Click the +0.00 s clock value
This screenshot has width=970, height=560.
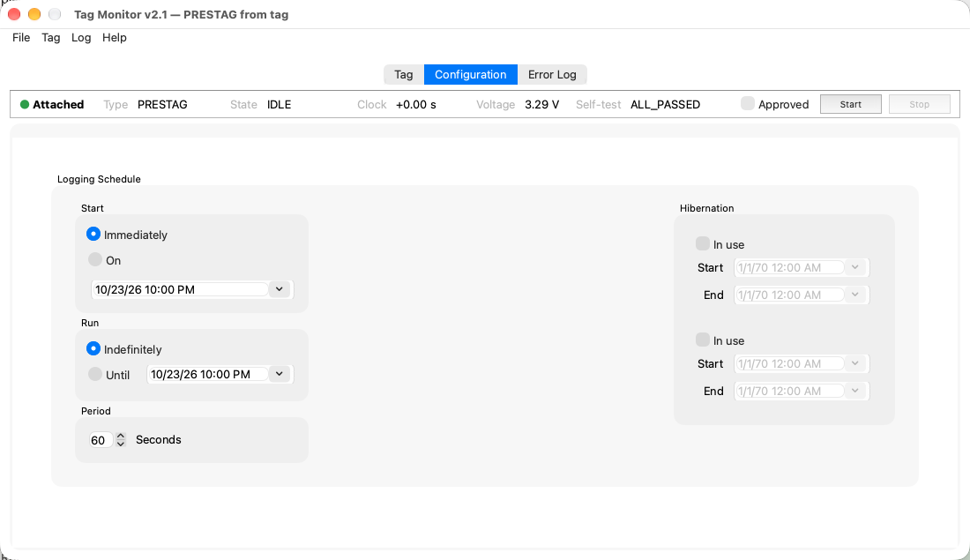415,105
